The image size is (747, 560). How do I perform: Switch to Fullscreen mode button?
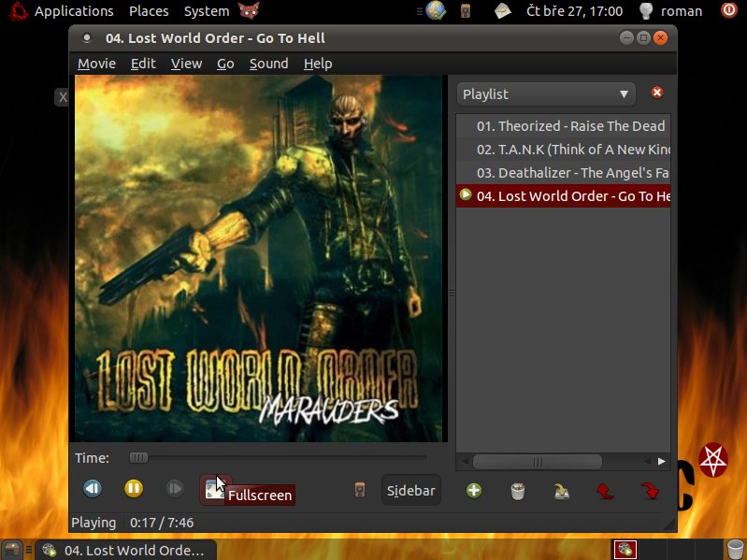click(215, 490)
